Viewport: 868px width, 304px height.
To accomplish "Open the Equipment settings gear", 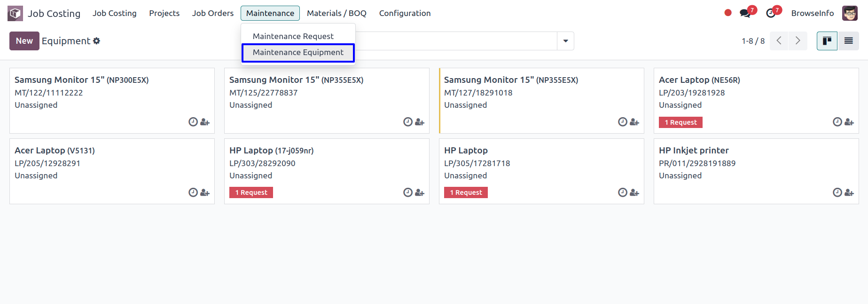I will pos(96,41).
